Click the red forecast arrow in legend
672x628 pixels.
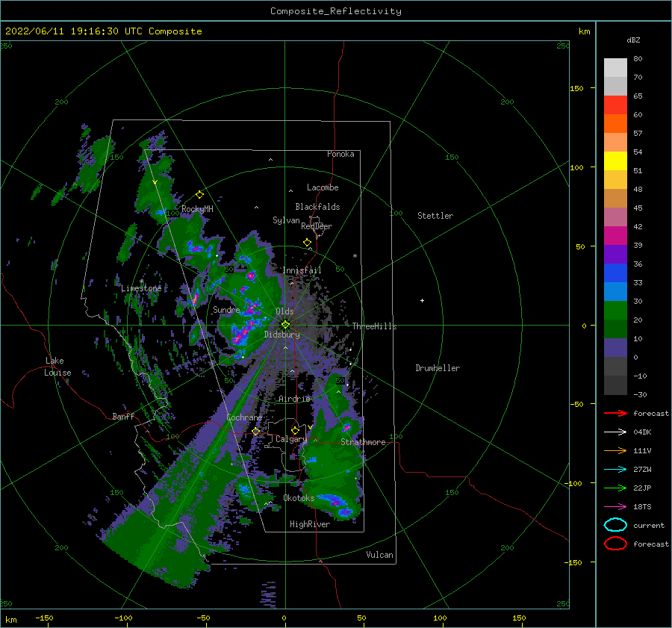[615, 413]
